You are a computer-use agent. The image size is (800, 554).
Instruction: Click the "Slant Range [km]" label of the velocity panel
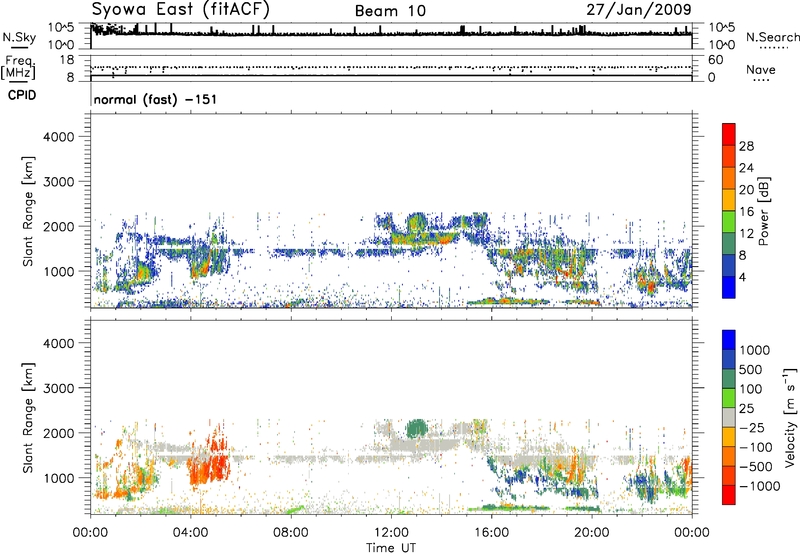(x=28, y=417)
